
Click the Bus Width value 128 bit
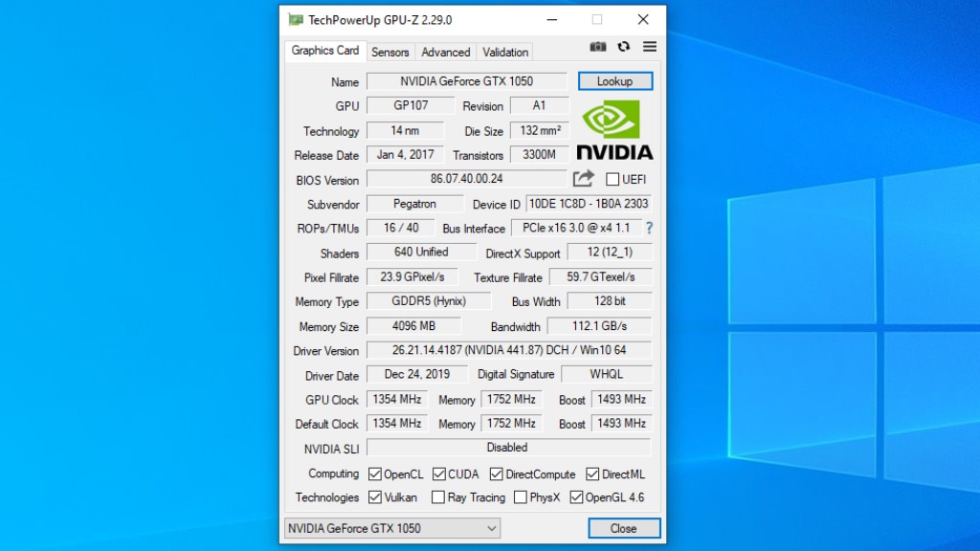[x=610, y=301]
